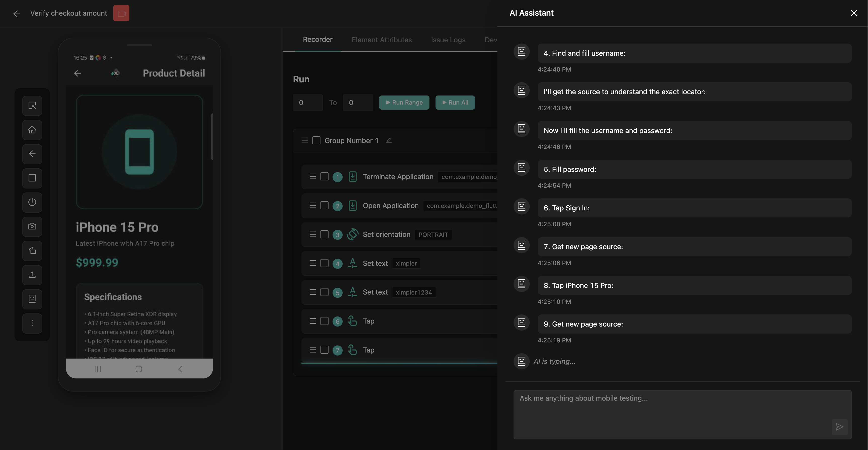Viewport: 868px width, 450px height.
Task: Open the vertical three-dots more menu
Action: [32, 323]
